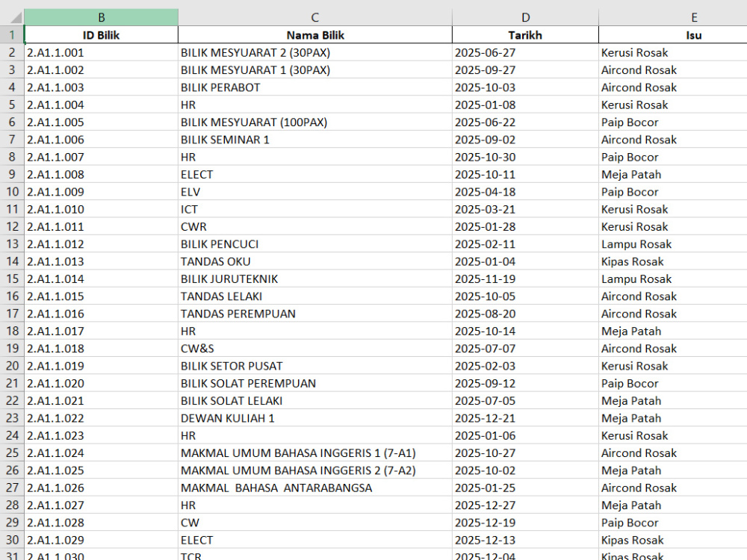Select 'Meja Patah' cell in row 9
The height and width of the screenshot is (560, 747).
click(x=673, y=174)
